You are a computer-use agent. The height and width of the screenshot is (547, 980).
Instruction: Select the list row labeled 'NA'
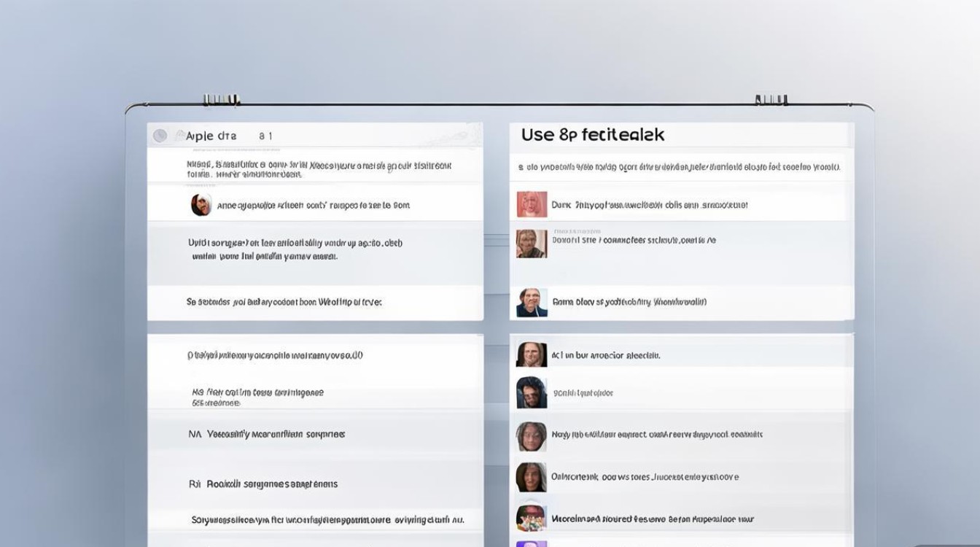coord(266,434)
